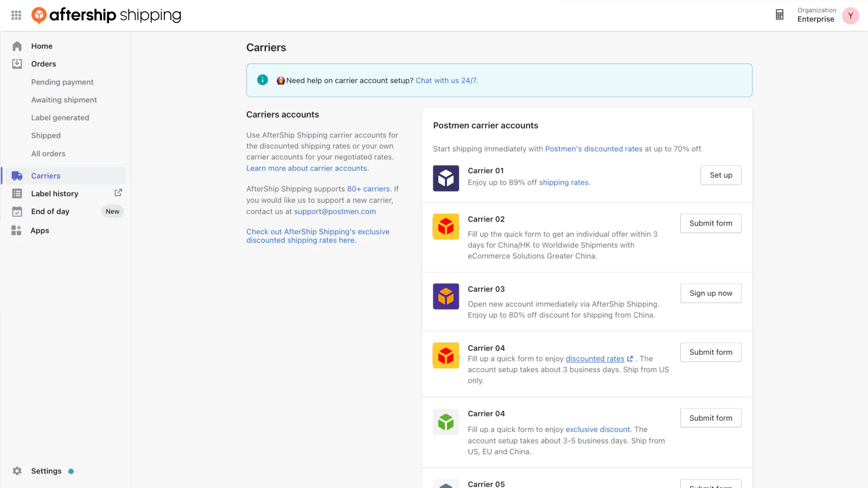Image resolution: width=868 pixels, height=488 pixels.
Task: Click the Apps grid-plus icon
Action: pyautogui.click(x=16, y=230)
